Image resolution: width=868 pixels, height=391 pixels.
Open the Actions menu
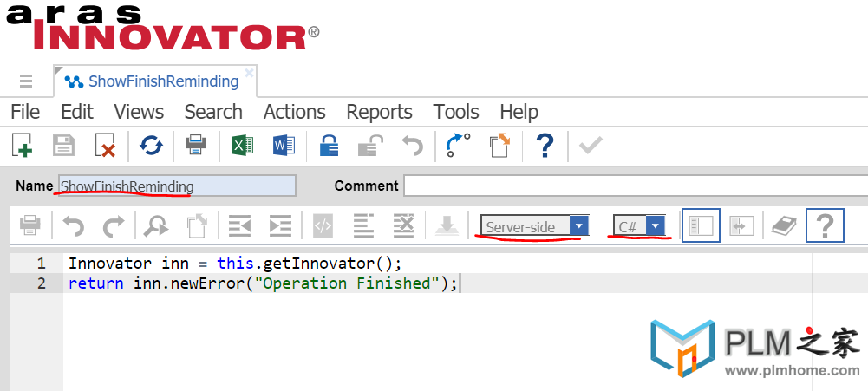click(295, 112)
